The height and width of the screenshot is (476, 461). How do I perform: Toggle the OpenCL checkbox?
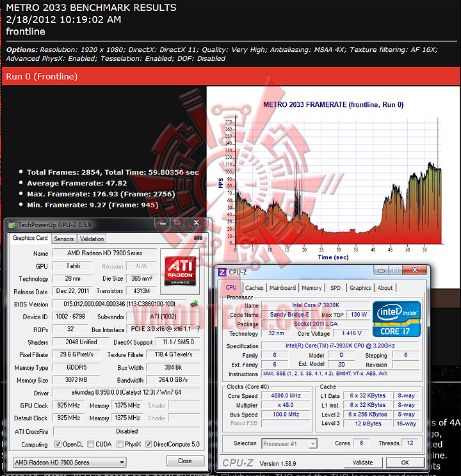click(58, 444)
